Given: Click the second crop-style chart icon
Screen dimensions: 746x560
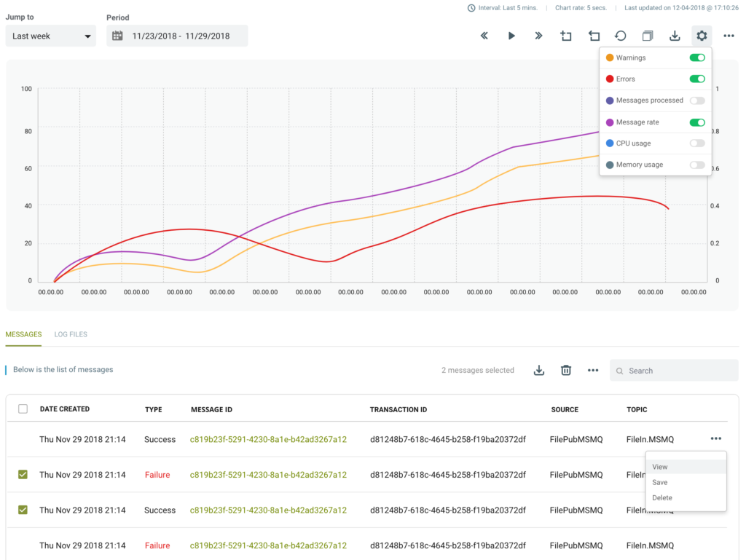Looking at the screenshot, I should click(x=594, y=36).
